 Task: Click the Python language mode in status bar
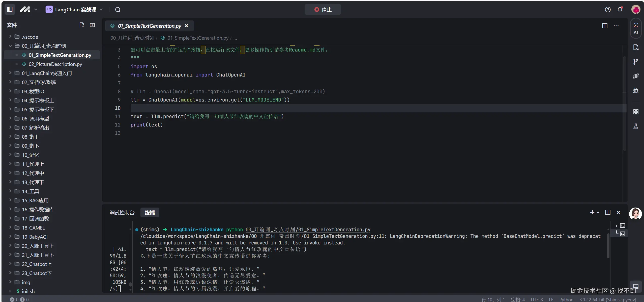coord(566,299)
